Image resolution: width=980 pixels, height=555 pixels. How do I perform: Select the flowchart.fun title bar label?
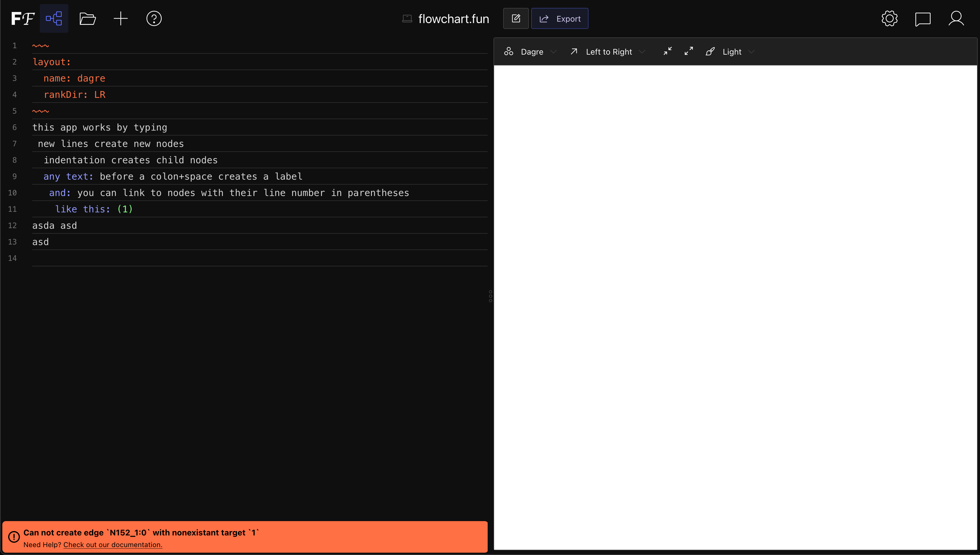coord(453,18)
